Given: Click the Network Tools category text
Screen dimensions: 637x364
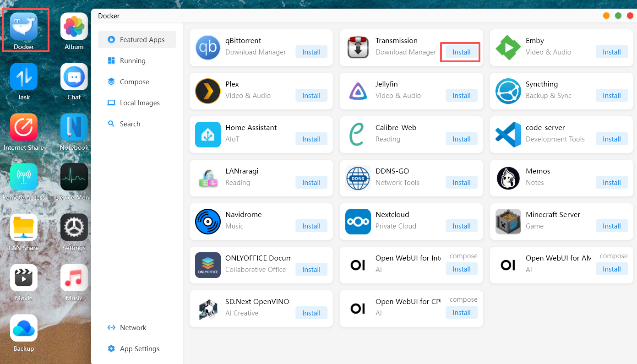Looking at the screenshot, I should [397, 183].
